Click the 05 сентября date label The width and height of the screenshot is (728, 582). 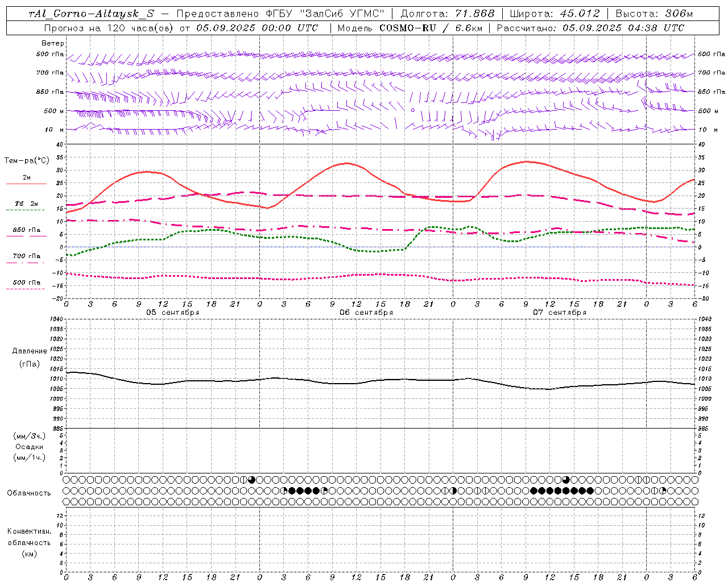(x=173, y=313)
